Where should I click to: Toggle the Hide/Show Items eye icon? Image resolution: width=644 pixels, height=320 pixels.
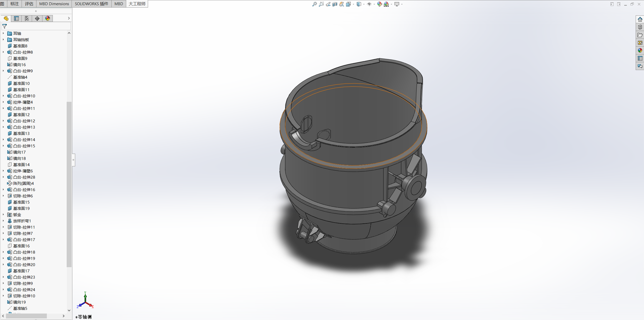pyautogui.click(x=369, y=4)
